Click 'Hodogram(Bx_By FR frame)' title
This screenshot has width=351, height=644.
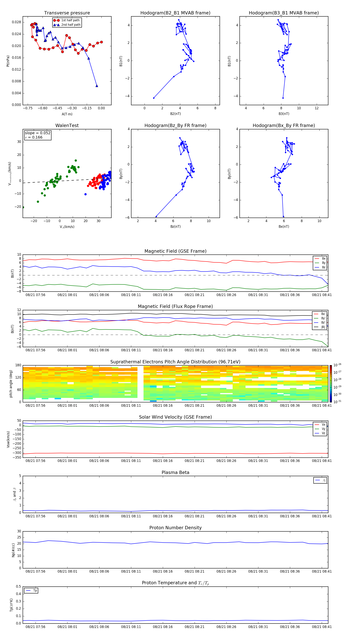coord(284,125)
